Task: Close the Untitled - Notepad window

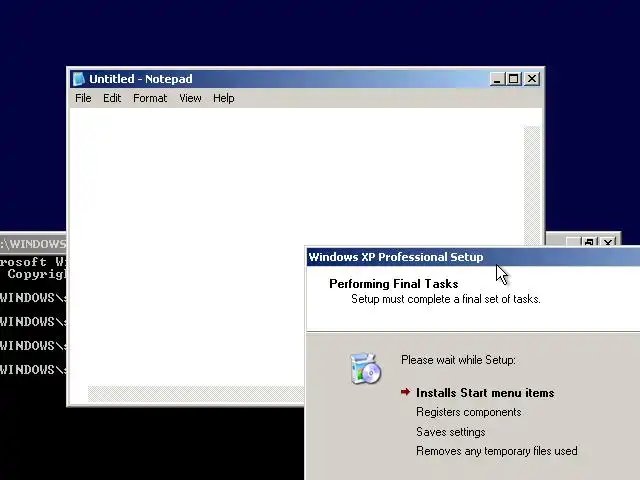Action: (x=532, y=79)
